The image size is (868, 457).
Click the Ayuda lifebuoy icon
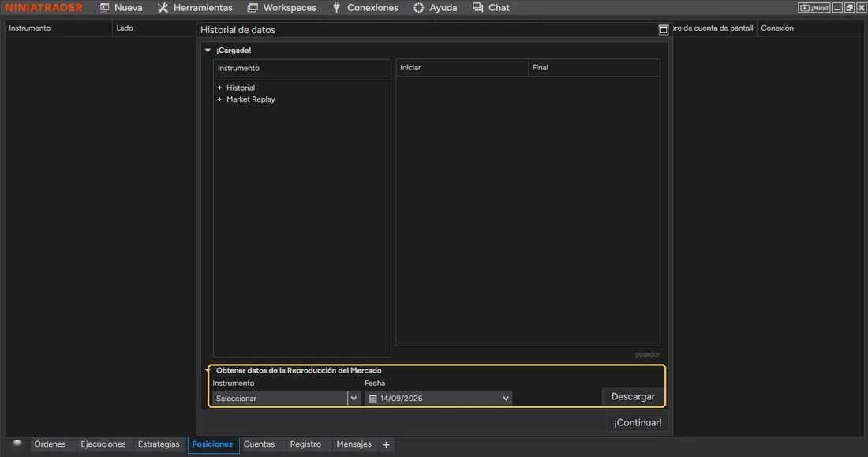point(418,8)
